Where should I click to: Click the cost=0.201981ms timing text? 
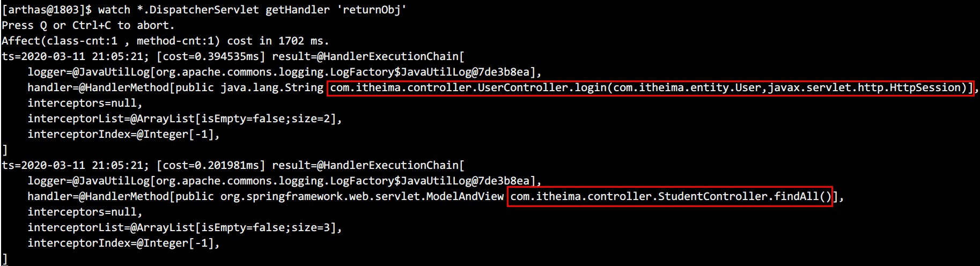211,165
